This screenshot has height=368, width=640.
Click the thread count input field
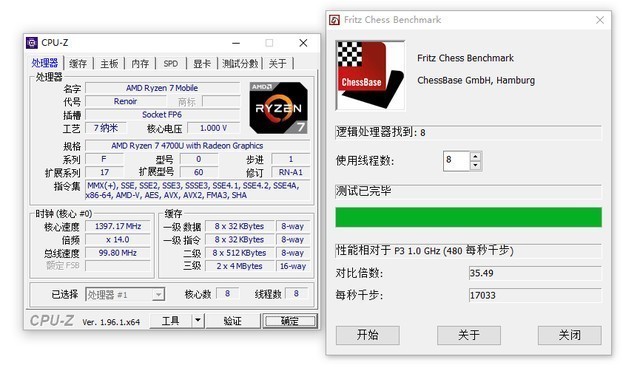(x=457, y=161)
